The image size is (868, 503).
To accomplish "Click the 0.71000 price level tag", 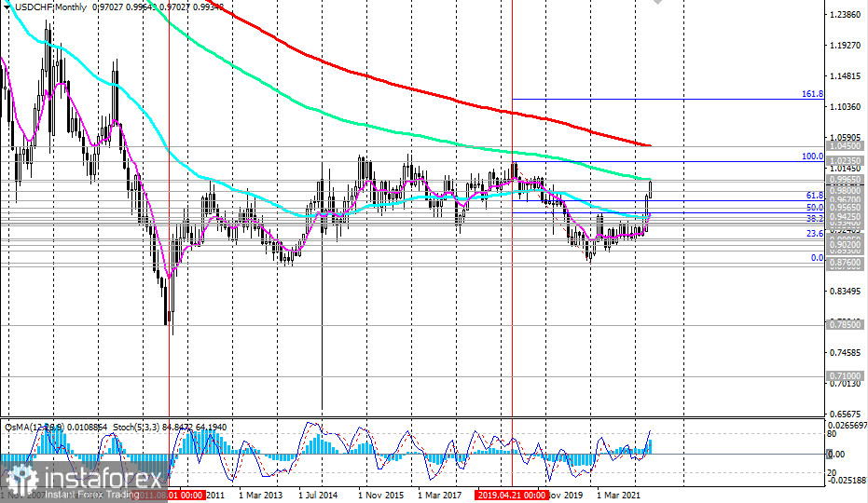I will (x=846, y=376).
